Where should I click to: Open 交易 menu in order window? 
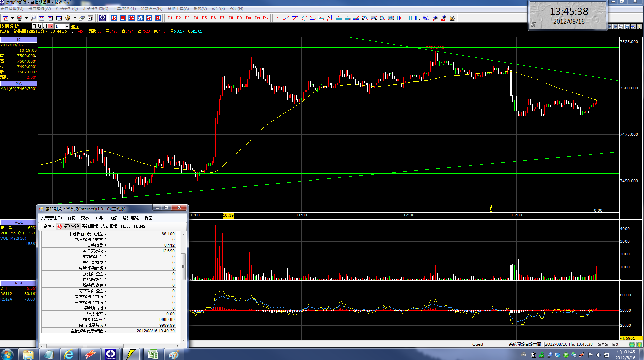[x=85, y=218]
